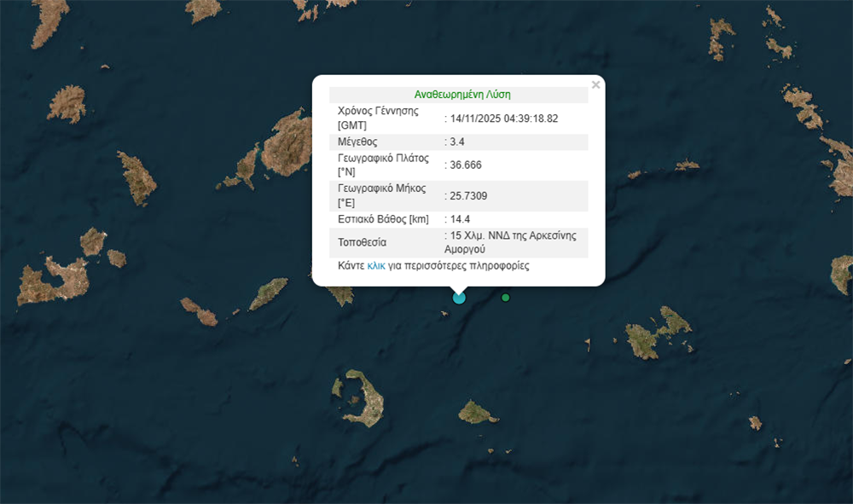The image size is (853, 504).
Task: Click Ios island on the map
Action: (269, 294)
